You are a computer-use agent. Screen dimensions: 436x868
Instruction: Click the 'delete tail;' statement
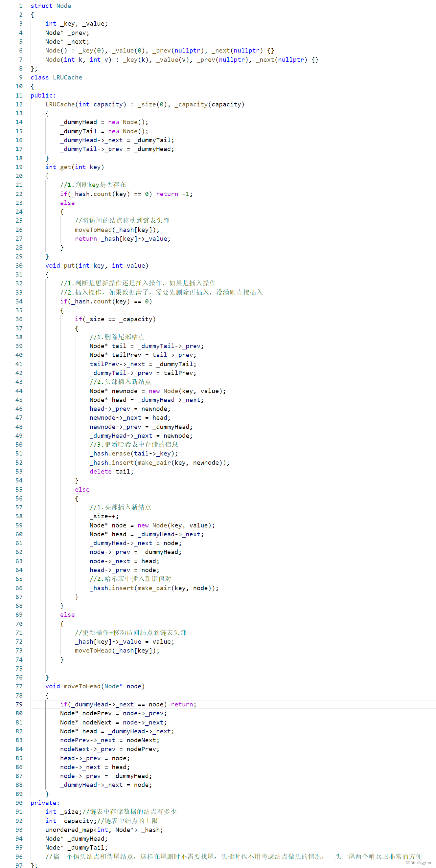tap(112, 472)
